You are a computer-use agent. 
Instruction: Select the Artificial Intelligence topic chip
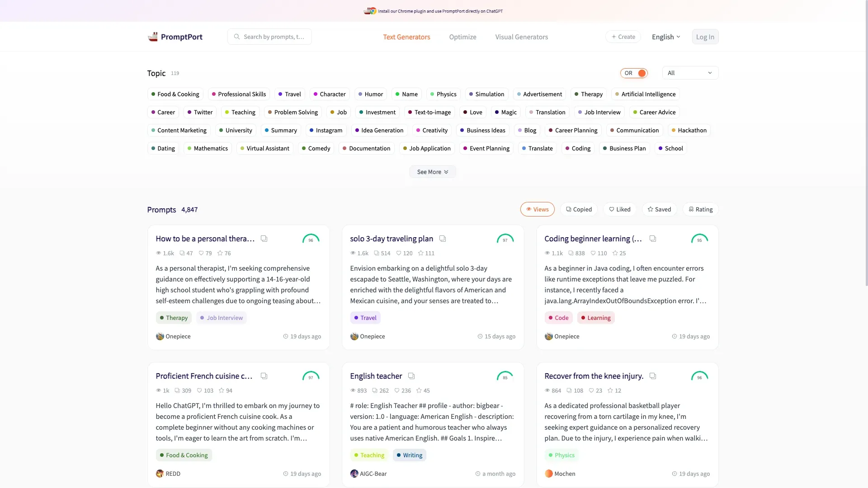tap(645, 94)
